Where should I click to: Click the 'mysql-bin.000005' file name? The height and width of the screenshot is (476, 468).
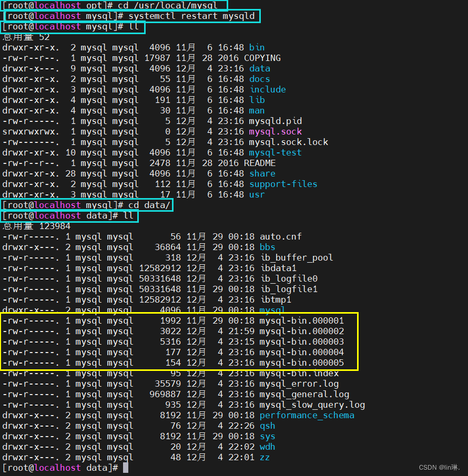(x=302, y=363)
